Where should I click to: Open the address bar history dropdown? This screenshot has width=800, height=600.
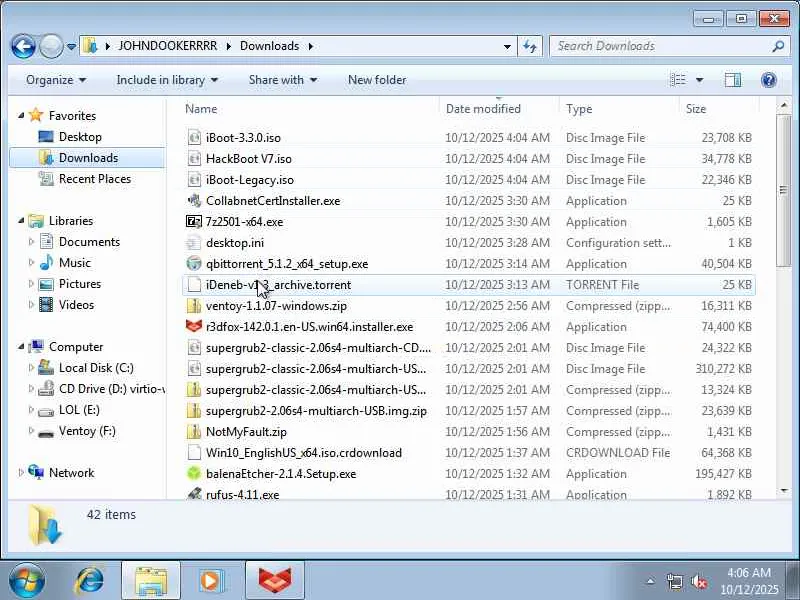coord(507,46)
